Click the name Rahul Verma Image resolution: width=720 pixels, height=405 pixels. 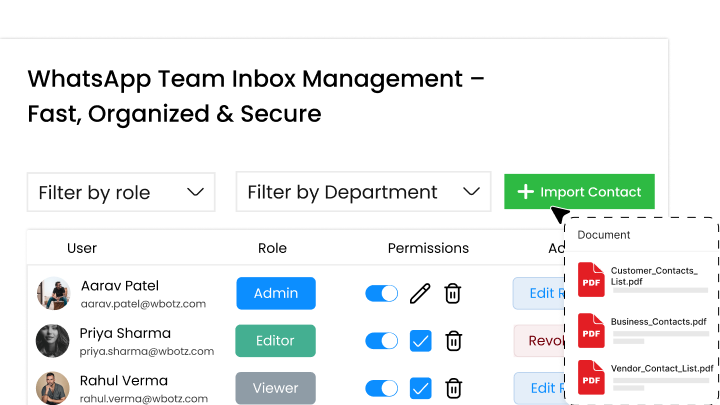[124, 380]
